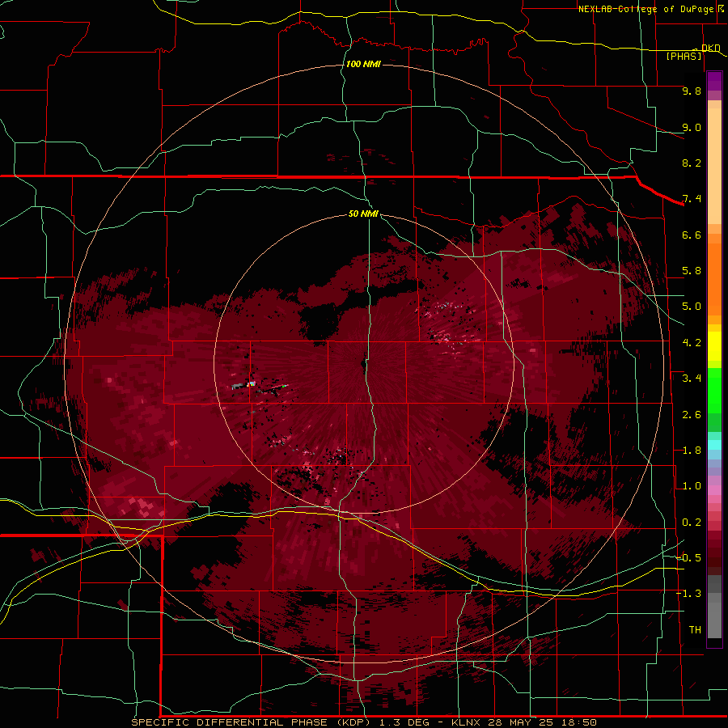Click the KLNX station identifier
The image size is (728, 728).
point(467,722)
